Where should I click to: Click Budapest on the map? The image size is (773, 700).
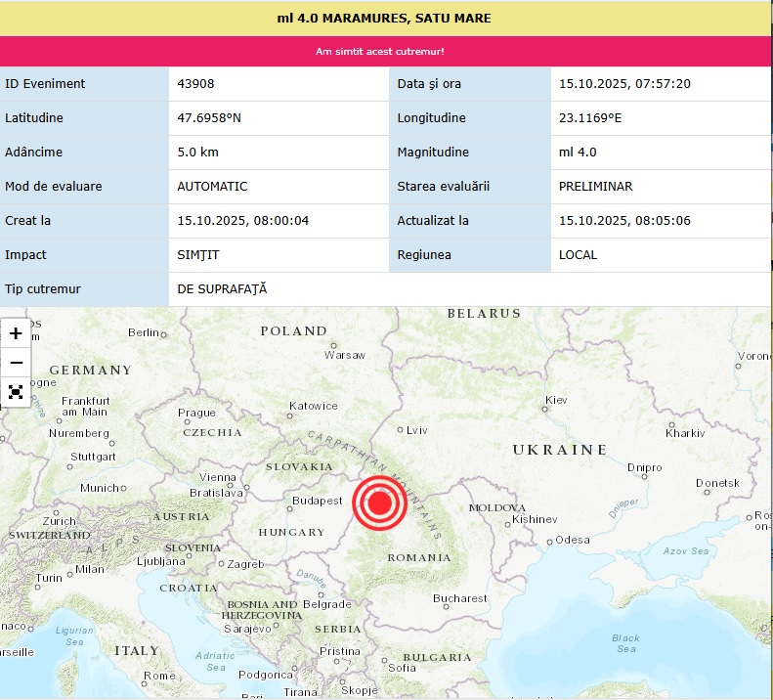click(318, 501)
